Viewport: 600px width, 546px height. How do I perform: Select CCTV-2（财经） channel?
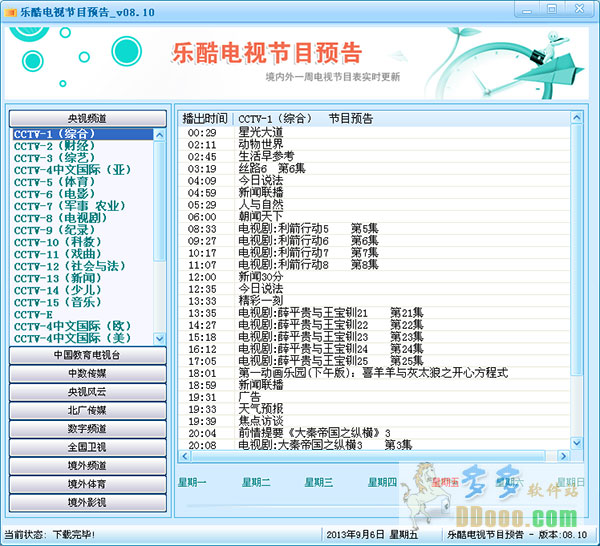(x=83, y=146)
